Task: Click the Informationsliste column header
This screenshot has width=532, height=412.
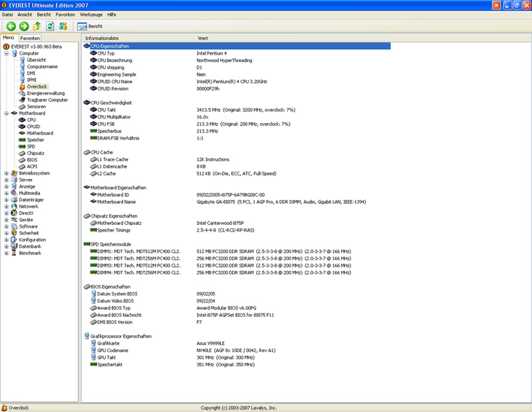Action: click(x=138, y=39)
